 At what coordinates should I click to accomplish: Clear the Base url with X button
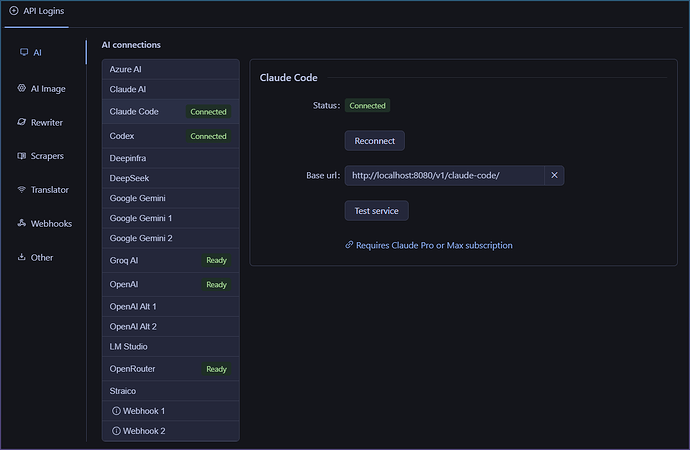[554, 176]
